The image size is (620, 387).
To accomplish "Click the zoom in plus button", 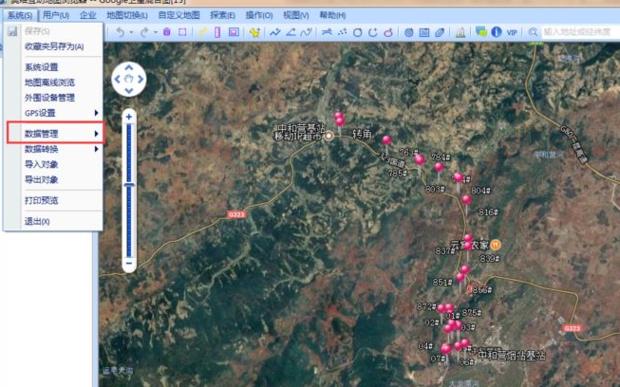I will 129,117.
